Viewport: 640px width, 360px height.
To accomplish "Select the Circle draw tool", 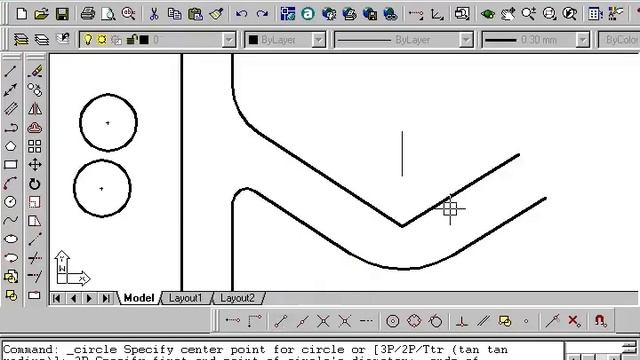I will tap(11, 202).
